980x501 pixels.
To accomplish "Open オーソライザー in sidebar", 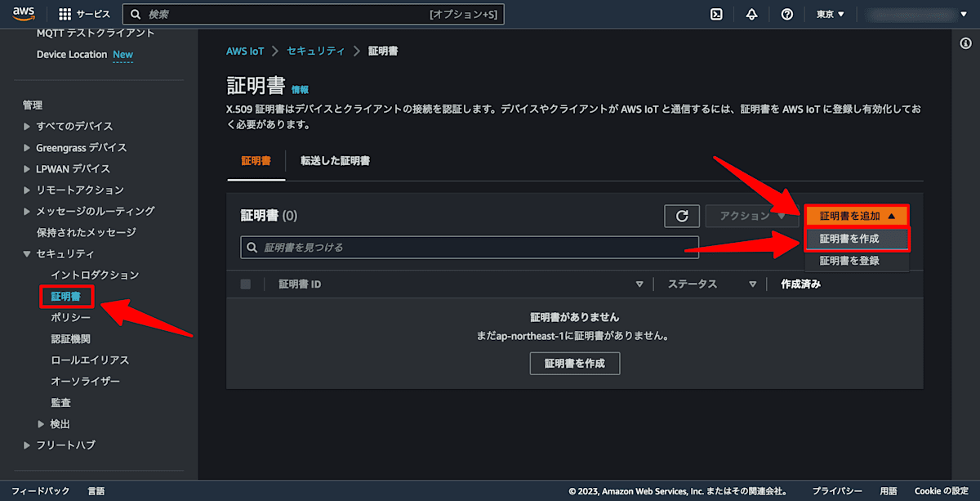I will click(x=85, y=381).
